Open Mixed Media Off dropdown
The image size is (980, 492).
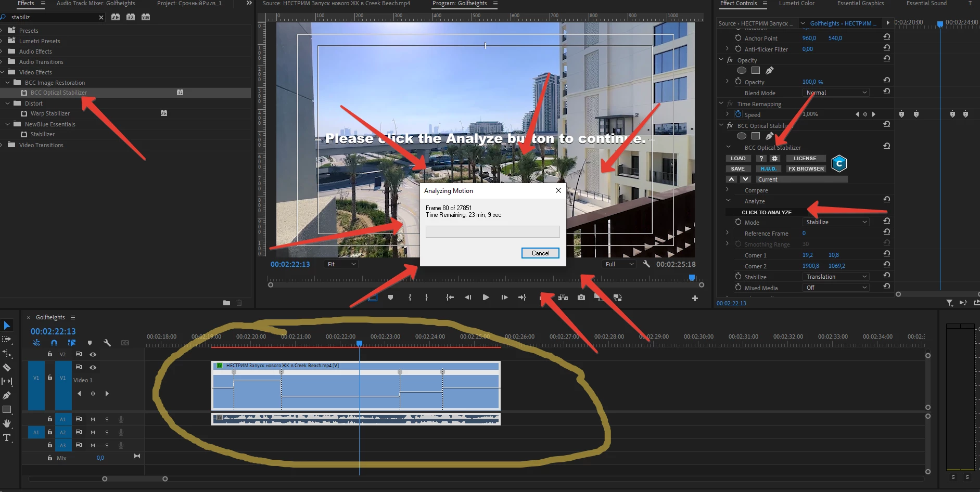835,288
